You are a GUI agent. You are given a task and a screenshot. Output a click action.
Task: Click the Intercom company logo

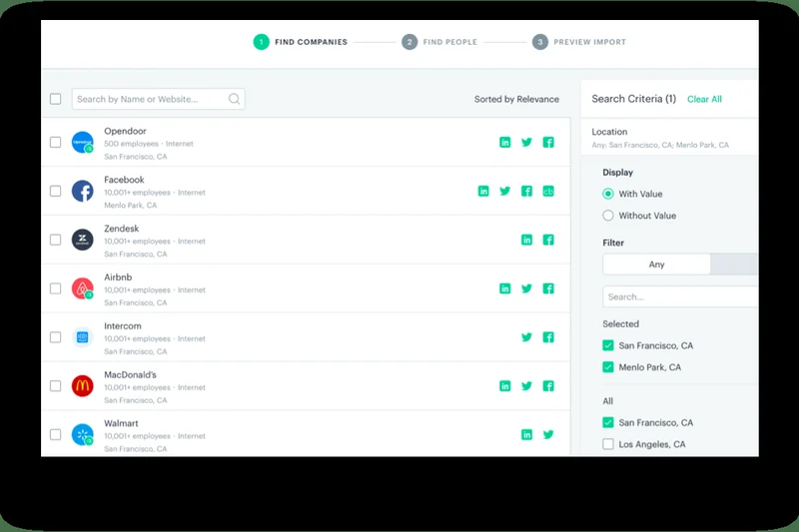tap(82, 337)
